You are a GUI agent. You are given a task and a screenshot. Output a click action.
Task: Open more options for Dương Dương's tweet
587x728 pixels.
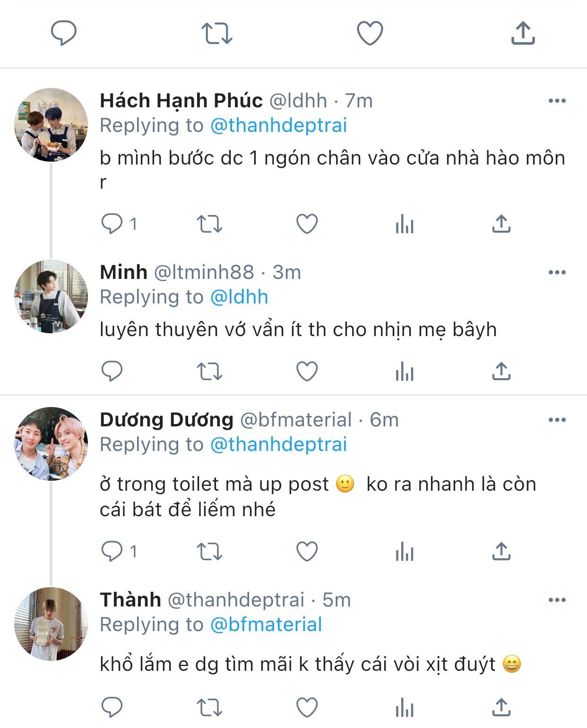(x=557, y=420)
